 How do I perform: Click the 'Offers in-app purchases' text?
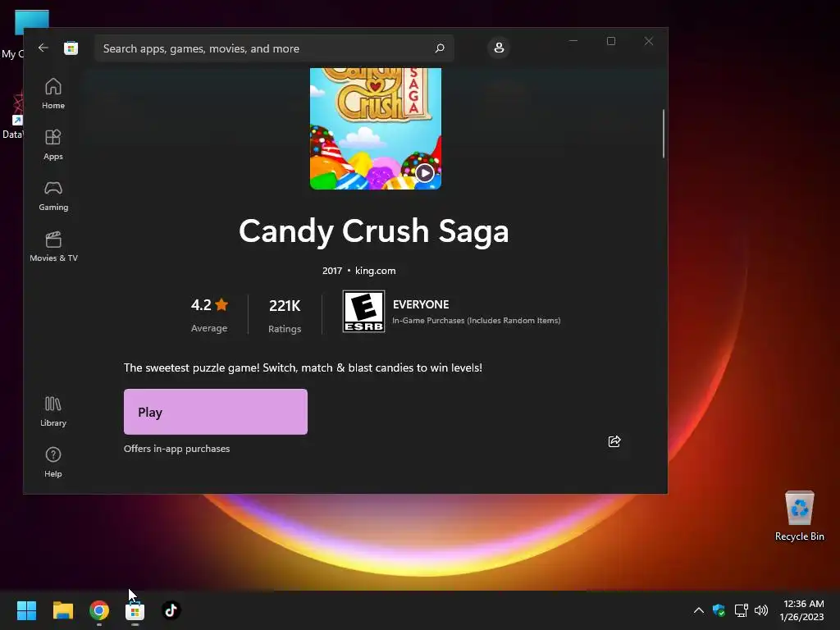(177, 449)
